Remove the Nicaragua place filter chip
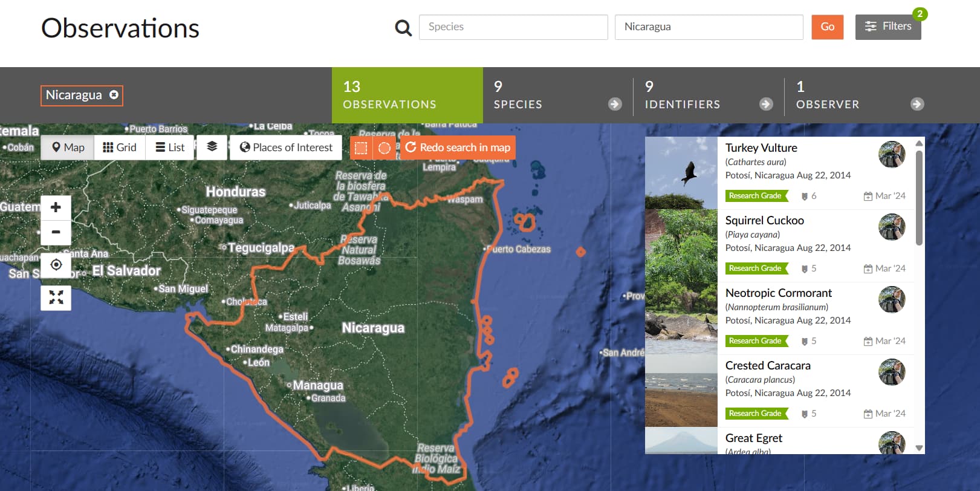Screen dimensions: 980x491 [x=114, y=95]
